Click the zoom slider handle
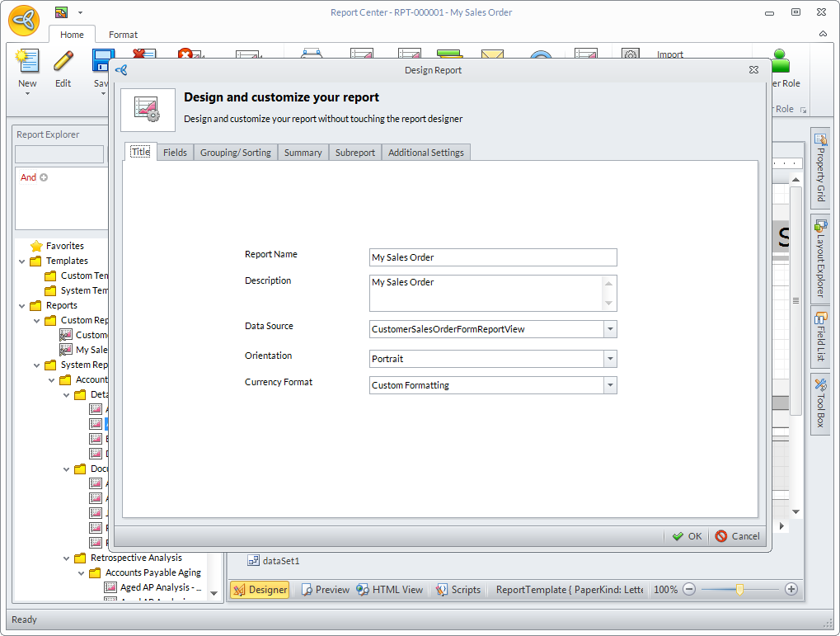840x636 pixels. point(740,589)
